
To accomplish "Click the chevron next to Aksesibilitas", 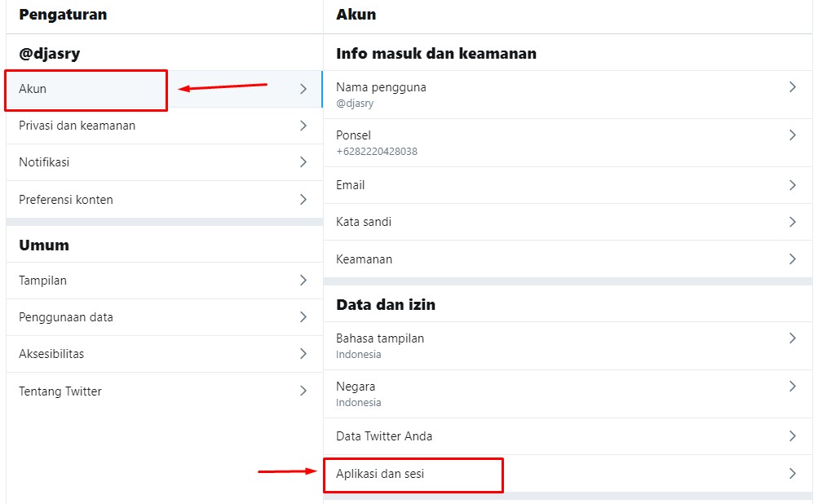I will (303, 354).
